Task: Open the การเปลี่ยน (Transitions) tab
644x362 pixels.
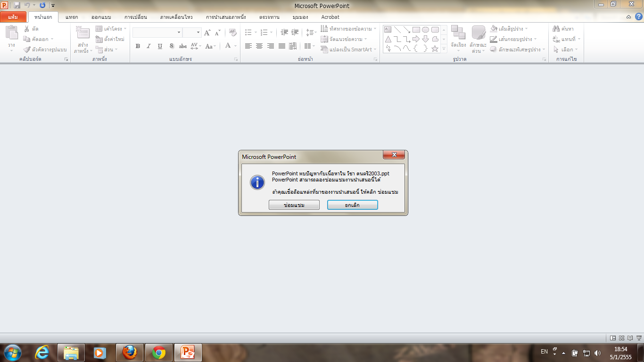Action: point(136,17)
